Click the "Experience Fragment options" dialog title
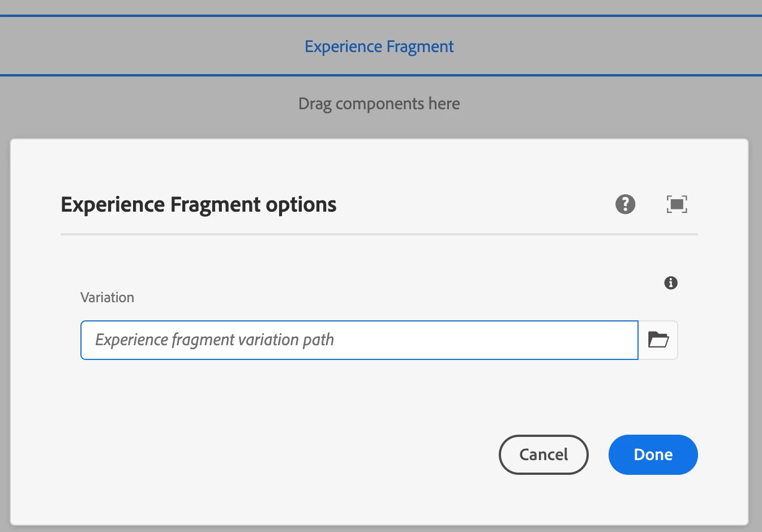 199,205
